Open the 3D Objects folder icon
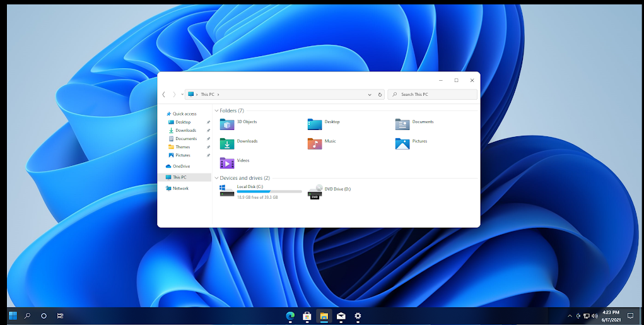Image resolution: width=644 pixels, height=325 pixels. pos(226,124)
